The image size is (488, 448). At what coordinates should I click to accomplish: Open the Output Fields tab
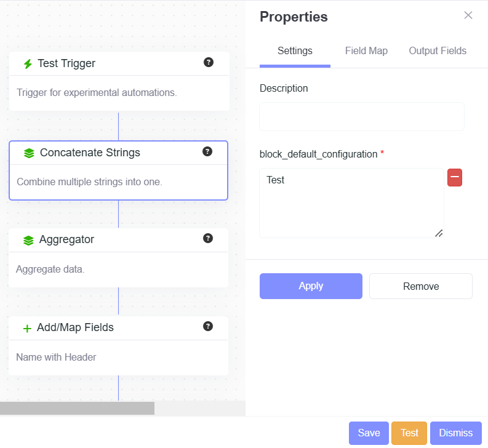click(438, 51)
